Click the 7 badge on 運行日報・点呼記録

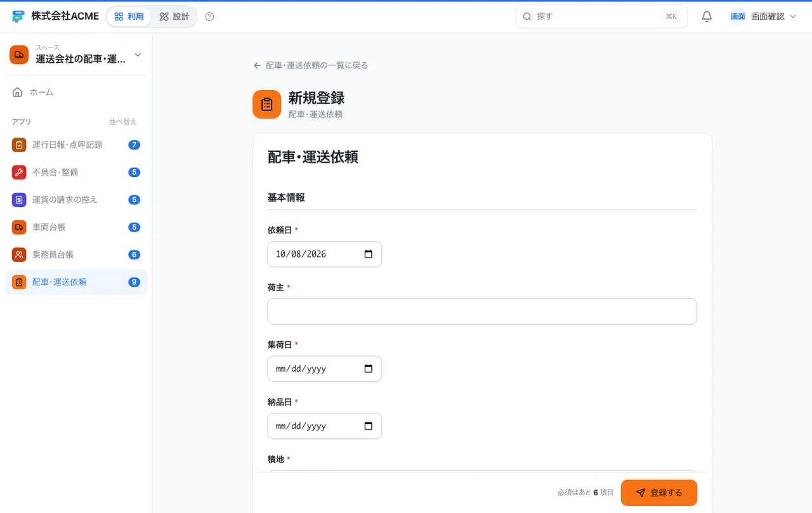[x=134, y=145]
